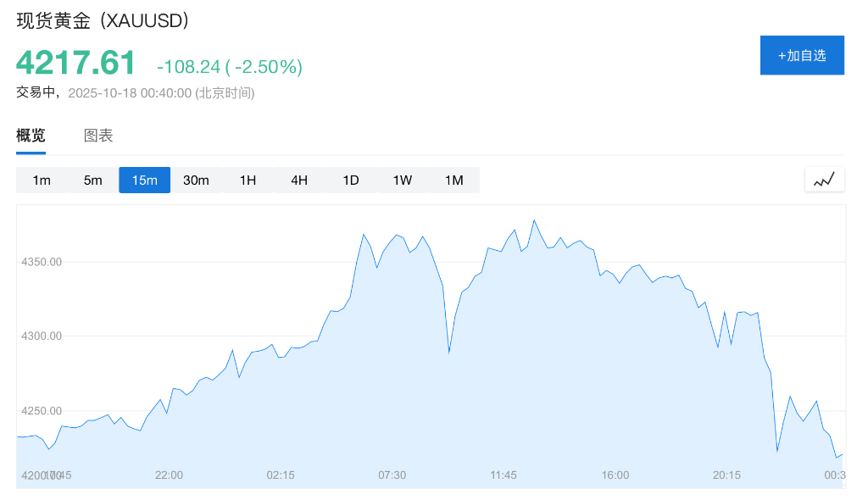Choose the 5m timeframe

click(93, 180)
